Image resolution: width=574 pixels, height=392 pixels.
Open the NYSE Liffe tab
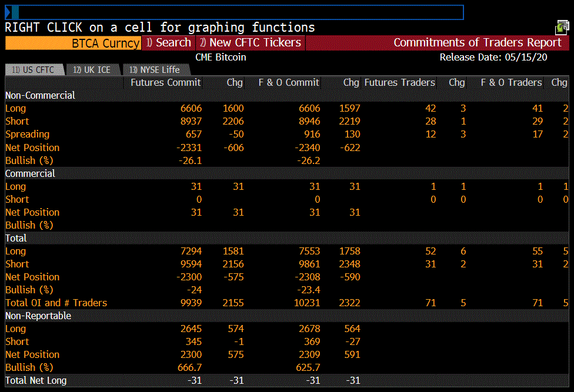coord(155,70)
